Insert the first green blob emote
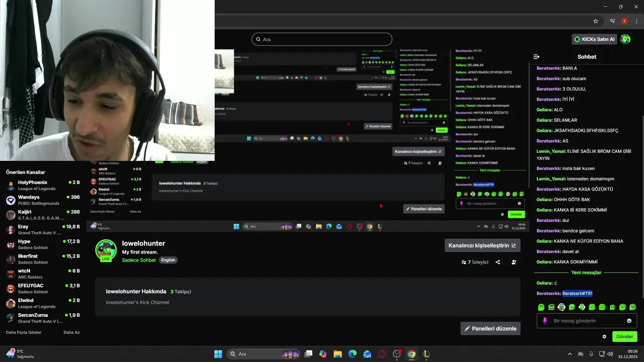Viewport: 644px width, 362px height. coord(541,307)
